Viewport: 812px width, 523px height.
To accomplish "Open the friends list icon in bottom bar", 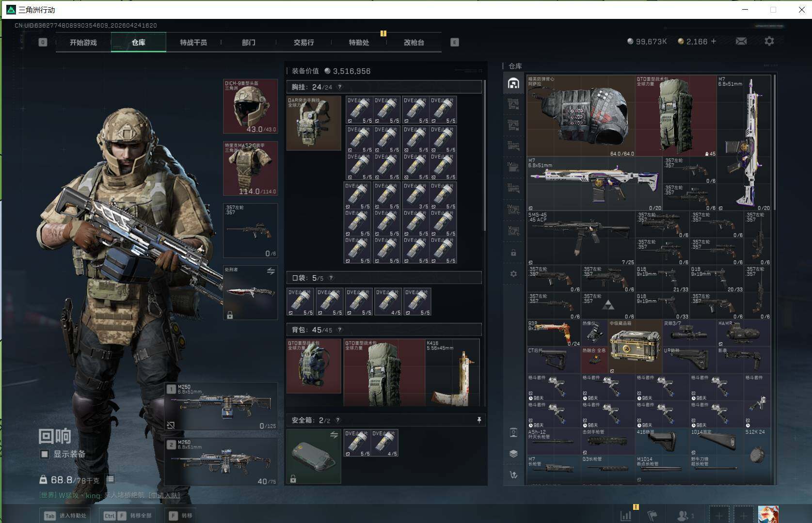I will point(685,516).
